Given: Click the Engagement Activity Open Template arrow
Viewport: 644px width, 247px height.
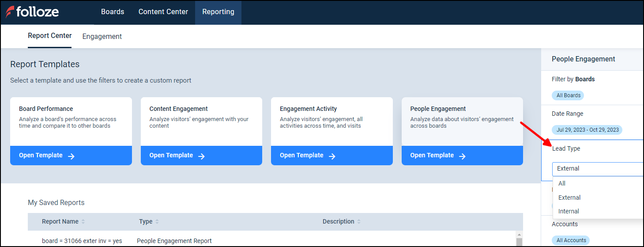Looking at the screenshot, I should coord(332,156).
